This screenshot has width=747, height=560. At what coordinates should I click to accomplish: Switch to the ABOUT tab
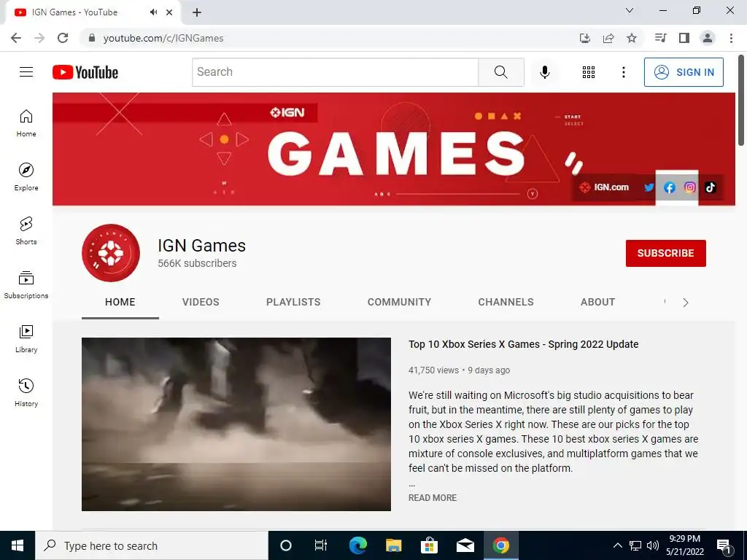coord(598,302)
